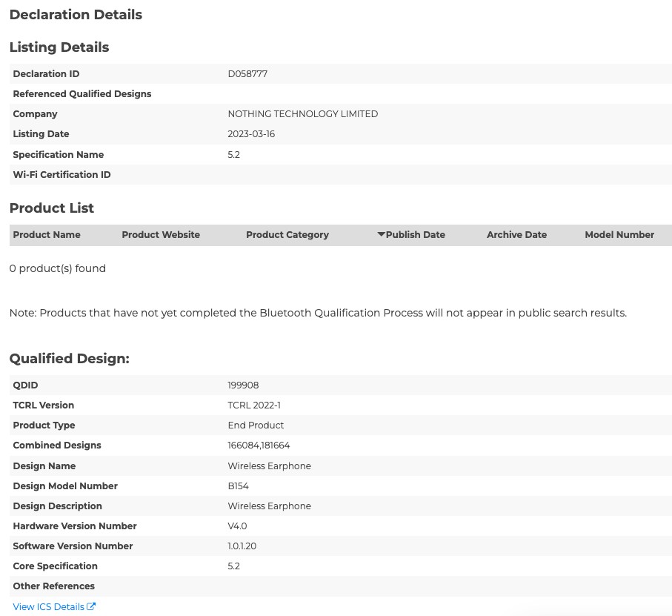Sort the product list by Product Website column
672x616 pixels.
coord(161,235)
